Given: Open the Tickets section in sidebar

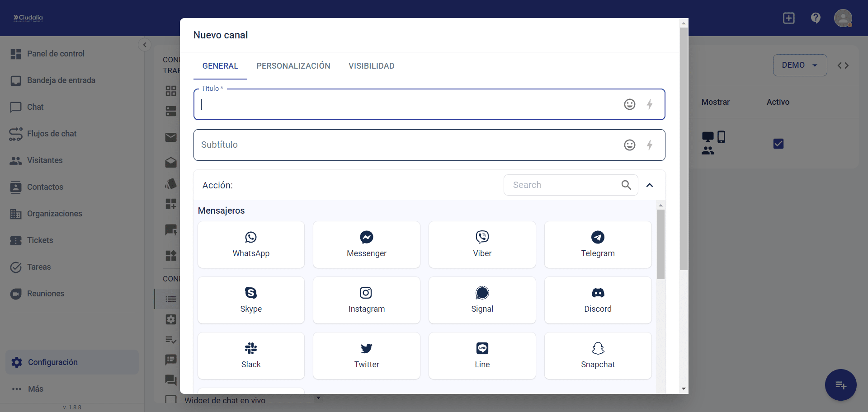Looking at the screenshot, I should (x=40, y=240).
